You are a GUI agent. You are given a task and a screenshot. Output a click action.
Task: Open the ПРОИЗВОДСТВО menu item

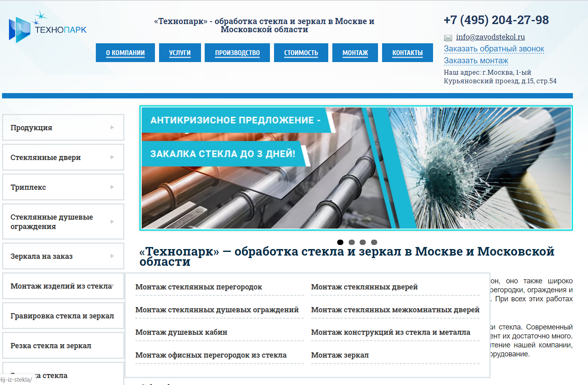(x=237, y=52)
